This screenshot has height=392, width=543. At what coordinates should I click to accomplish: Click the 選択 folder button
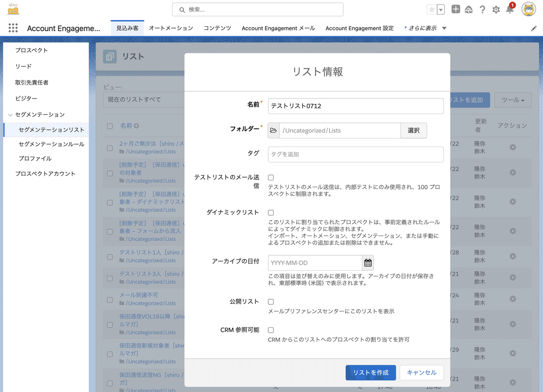pos(414,130)
